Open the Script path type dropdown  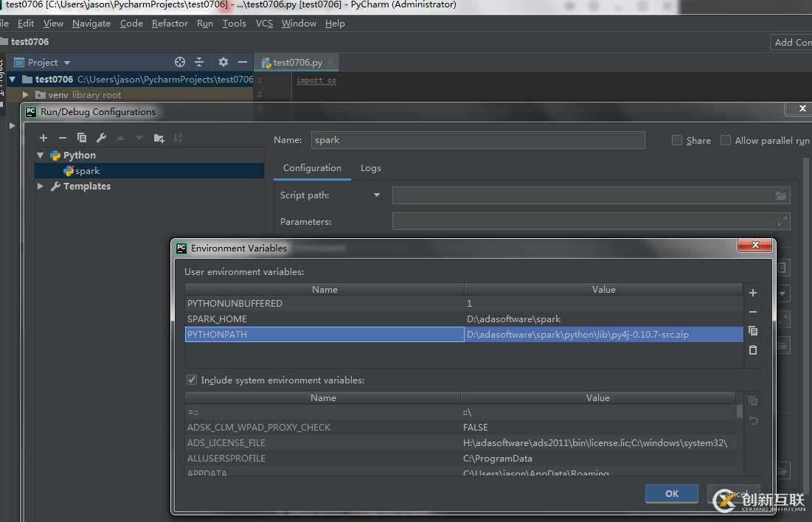click(377, 195)
